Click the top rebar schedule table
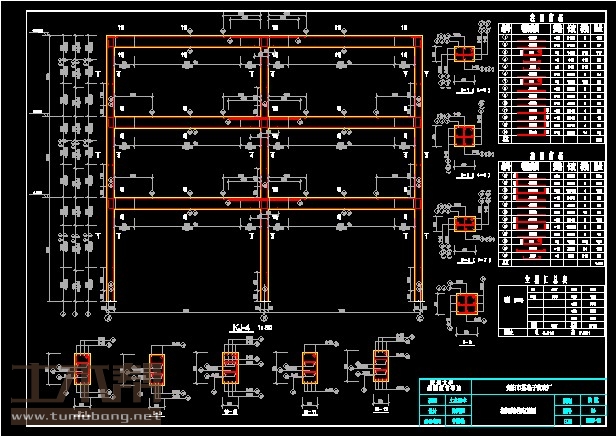Screen dimensions: 616x436 551,82
